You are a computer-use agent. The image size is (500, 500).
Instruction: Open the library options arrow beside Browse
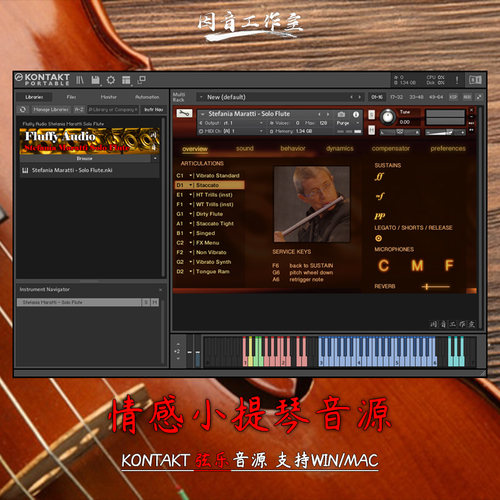click(x=155, y=159)
